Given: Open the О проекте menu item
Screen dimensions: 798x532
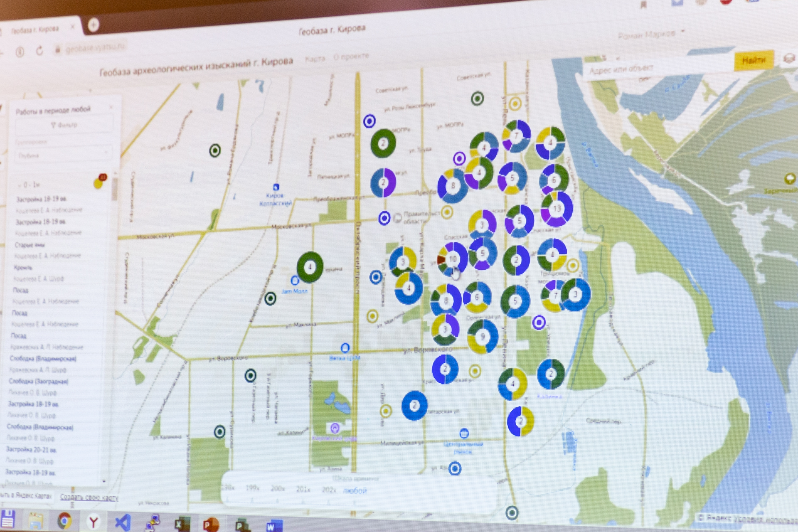Looking at the screenshot, I should (x=351, y=57).
